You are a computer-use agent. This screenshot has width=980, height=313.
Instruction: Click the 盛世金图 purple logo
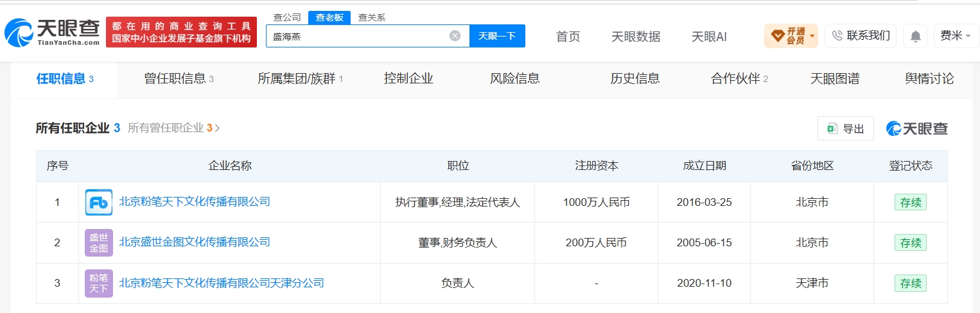(99, 242)
